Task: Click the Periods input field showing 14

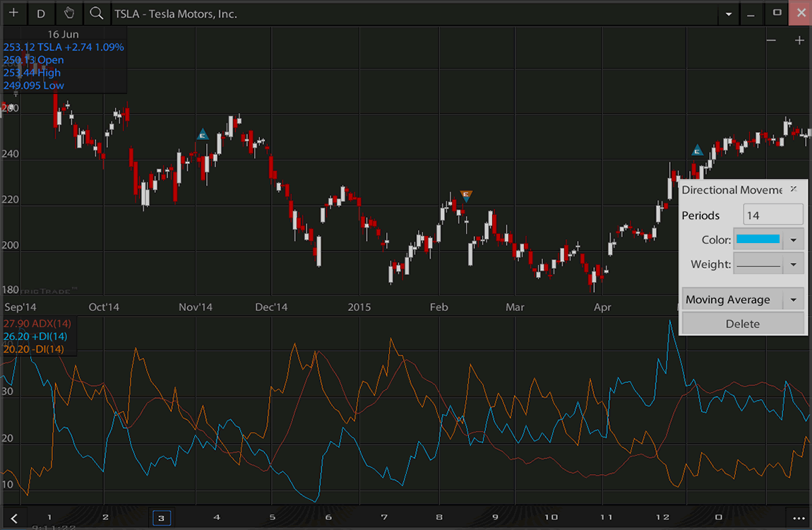Action: pyautogui.click(x=772, y=215)
